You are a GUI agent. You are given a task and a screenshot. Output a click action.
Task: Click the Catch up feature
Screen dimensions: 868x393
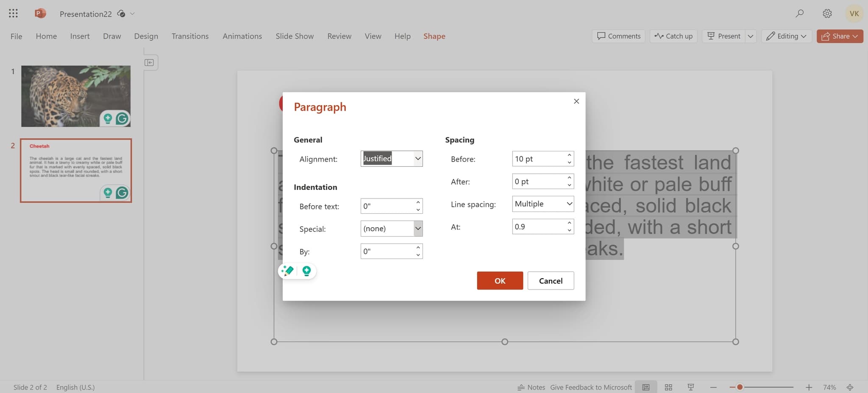click(673, 36)
